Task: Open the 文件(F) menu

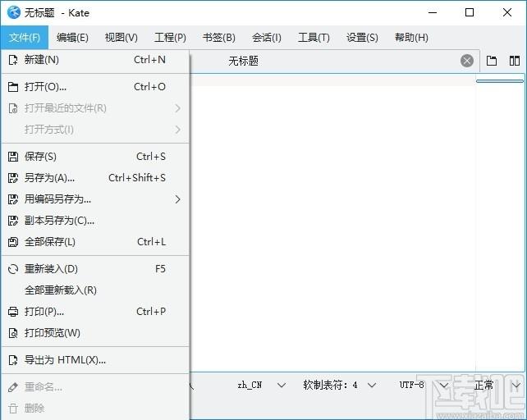Action: coord(25,37)
